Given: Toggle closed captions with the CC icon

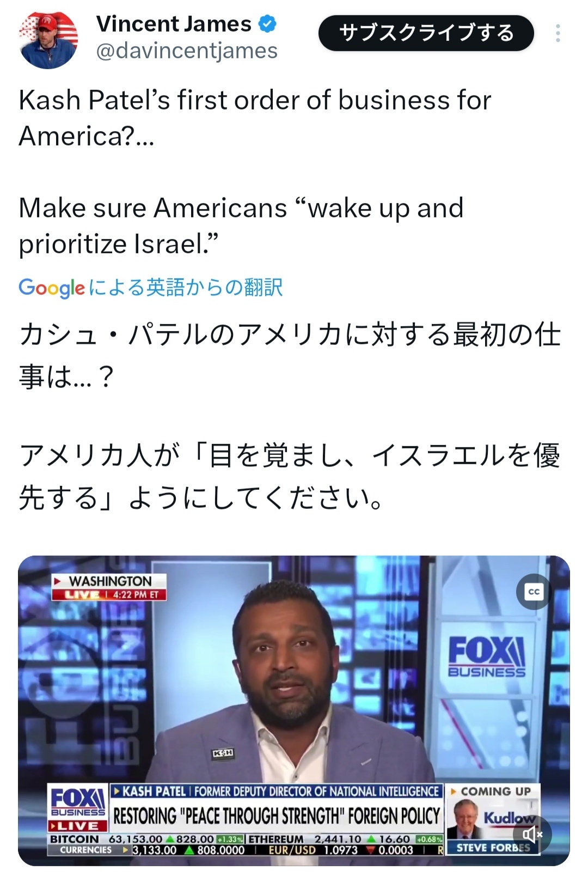Looking at the screenshot, I should coord(534,592).
